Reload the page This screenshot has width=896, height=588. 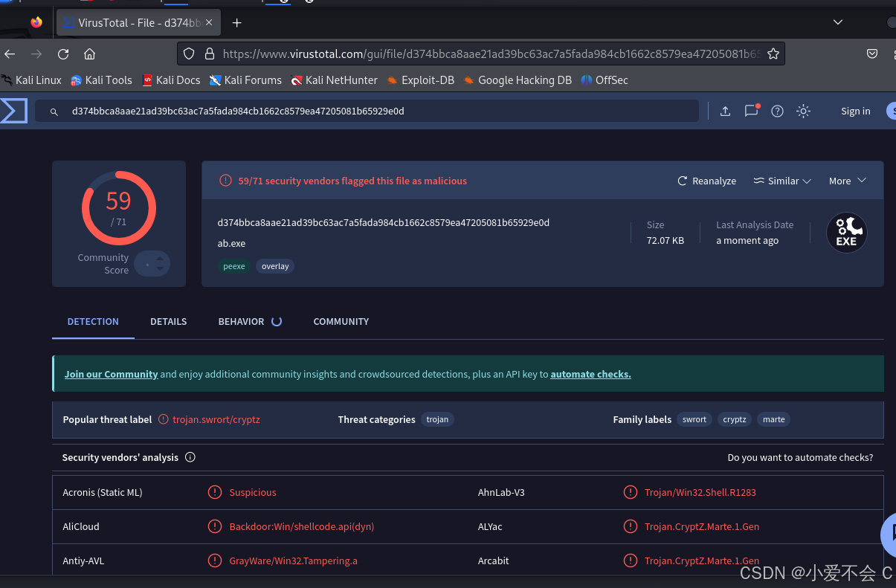click(63, 54)
